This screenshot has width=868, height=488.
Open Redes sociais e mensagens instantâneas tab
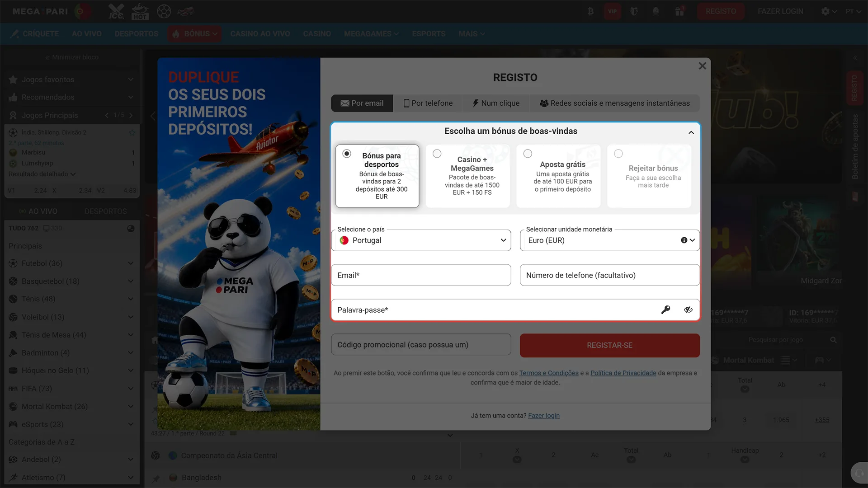click(x=615, y=103)
